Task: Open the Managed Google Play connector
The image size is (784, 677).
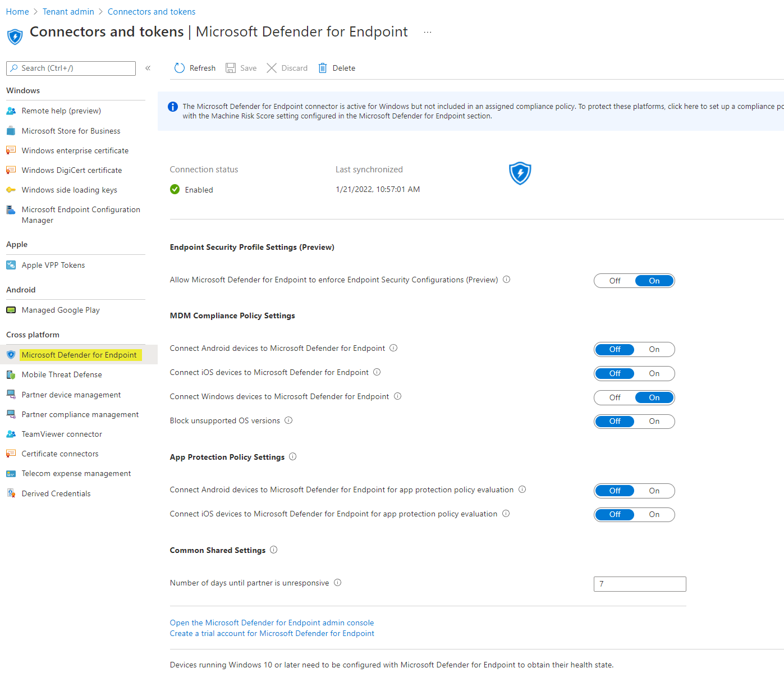Action: pyautogui.click(x=60, y=310)
